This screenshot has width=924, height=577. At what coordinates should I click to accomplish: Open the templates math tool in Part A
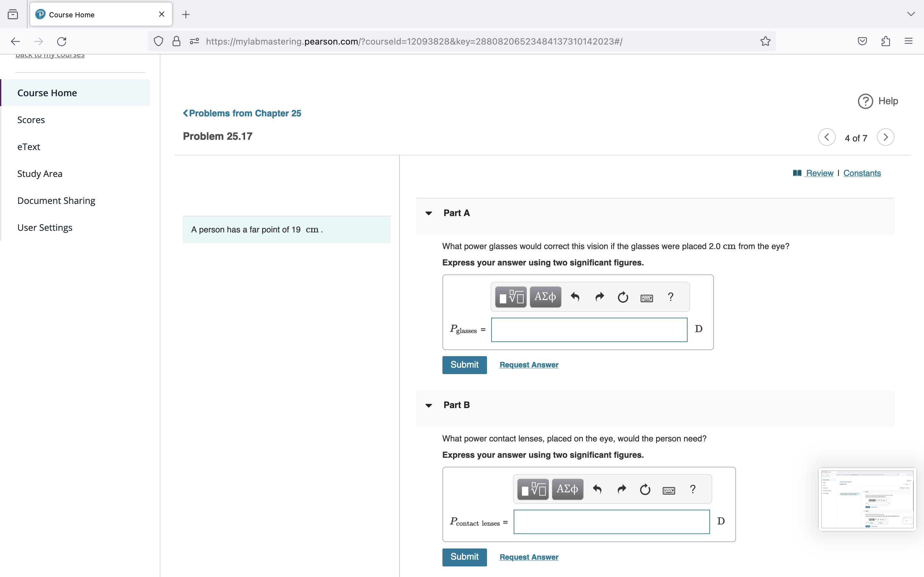(x=510, y=297)
